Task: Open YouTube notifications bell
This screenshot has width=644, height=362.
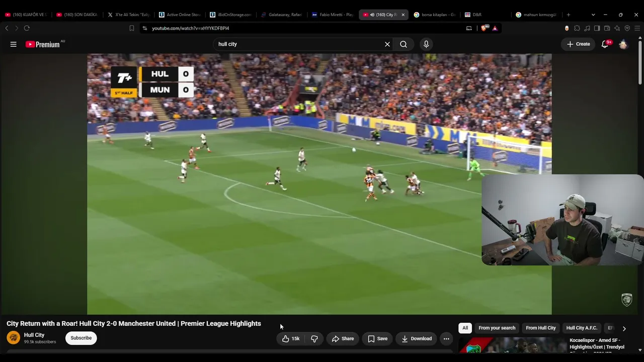Action: (x=605, y=44)
